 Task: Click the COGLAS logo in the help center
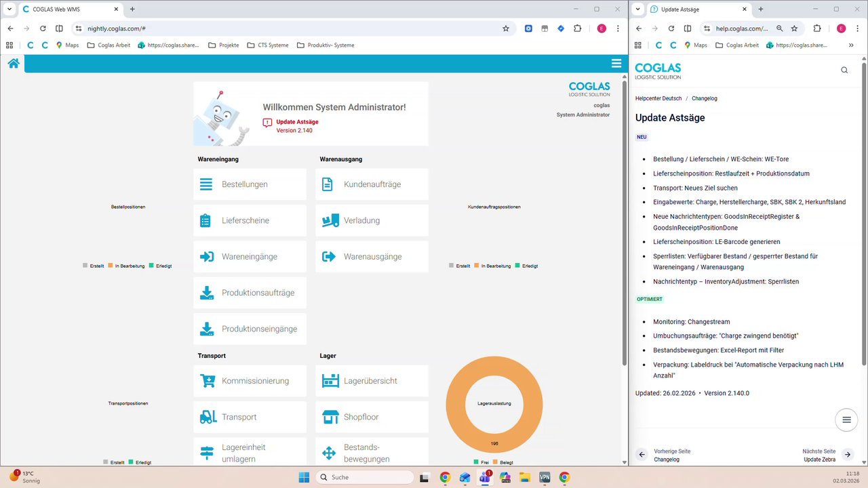(x=658, y=70)
